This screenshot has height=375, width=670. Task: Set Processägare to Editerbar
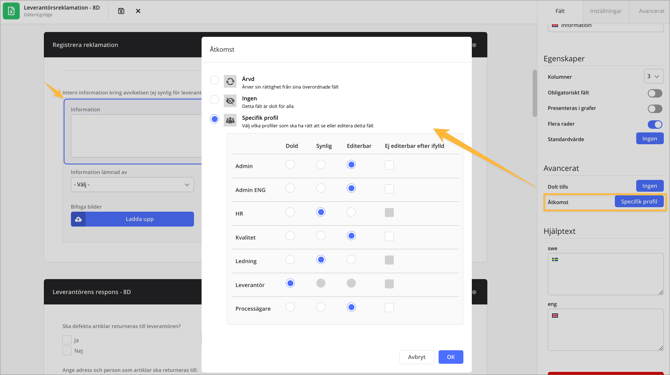coord(351,307)
